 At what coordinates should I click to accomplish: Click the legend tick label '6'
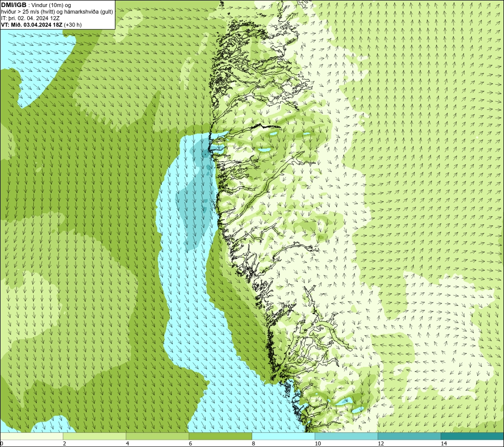click(191, 444)
